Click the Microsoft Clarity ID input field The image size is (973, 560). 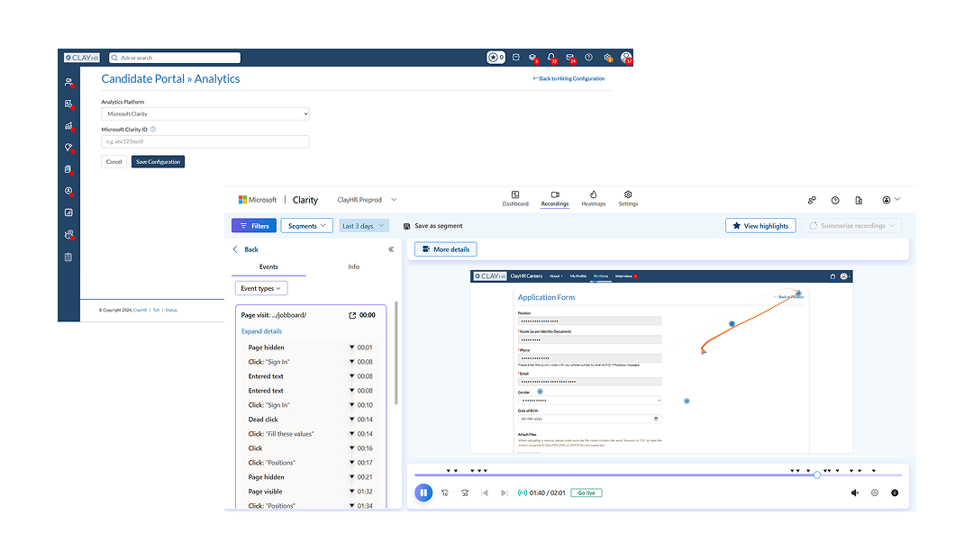point(205,141)
